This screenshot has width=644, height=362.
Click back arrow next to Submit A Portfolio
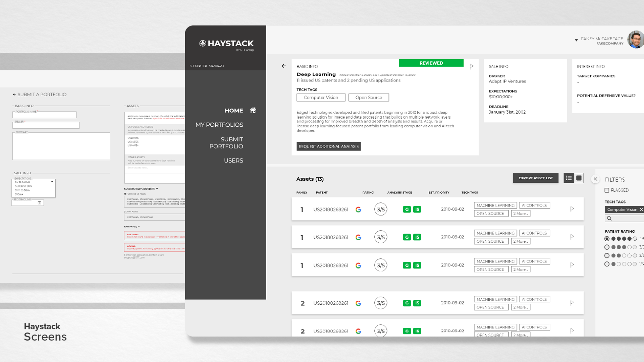click(x=14, y=95)
